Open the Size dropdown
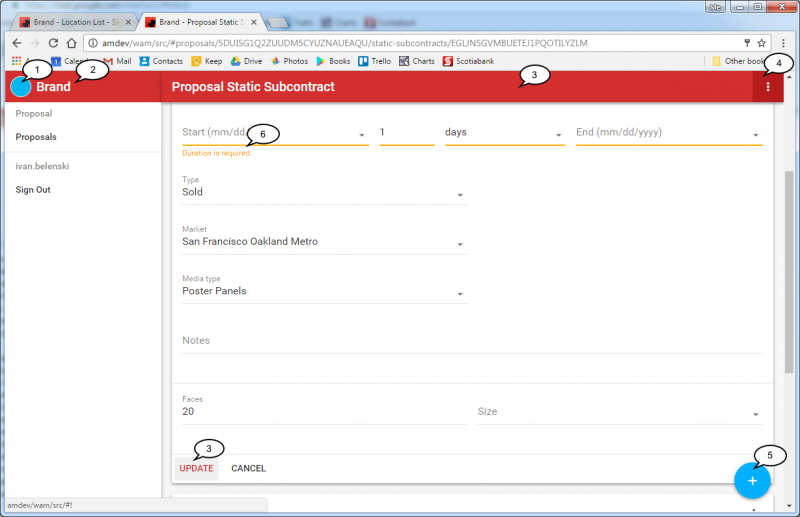The width and height of the screenshot is (800, 517). coord(755,413)
